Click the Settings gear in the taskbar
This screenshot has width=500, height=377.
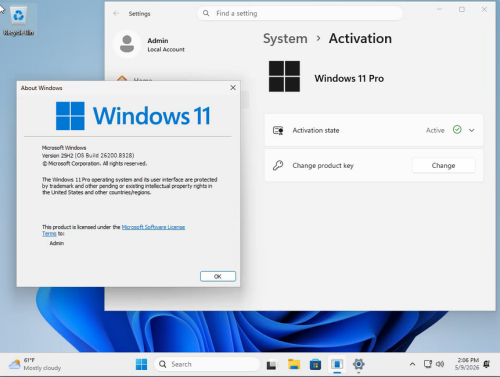pos(358,364)
